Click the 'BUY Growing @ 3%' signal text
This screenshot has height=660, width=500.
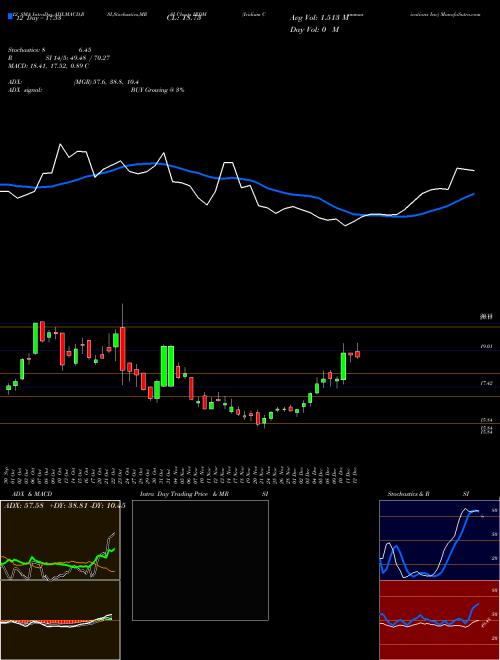157,90
